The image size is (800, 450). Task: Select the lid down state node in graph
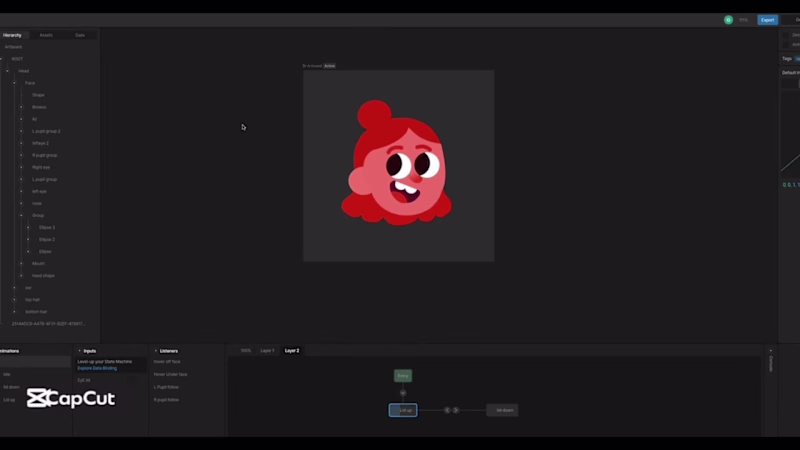click(x=502, y=410)
